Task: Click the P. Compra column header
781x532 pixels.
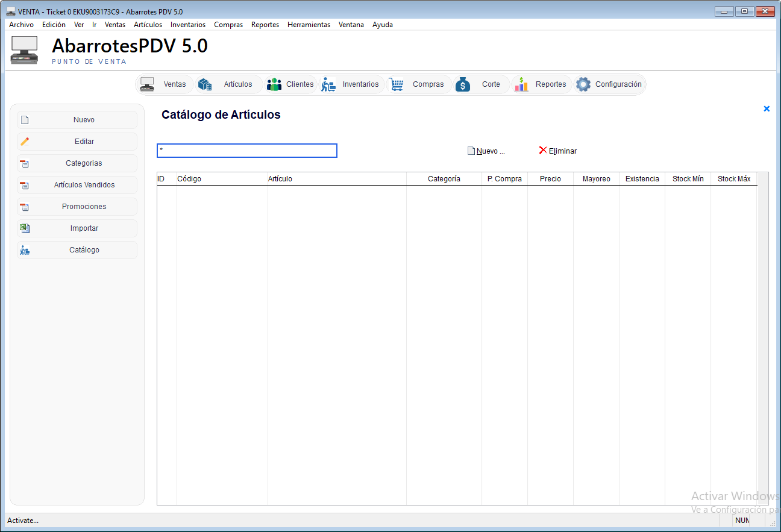Action: [505, 179]
